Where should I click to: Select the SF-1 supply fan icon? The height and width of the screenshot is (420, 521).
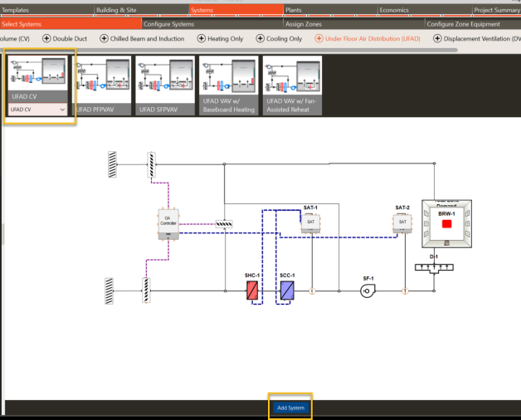click(368, 291)
